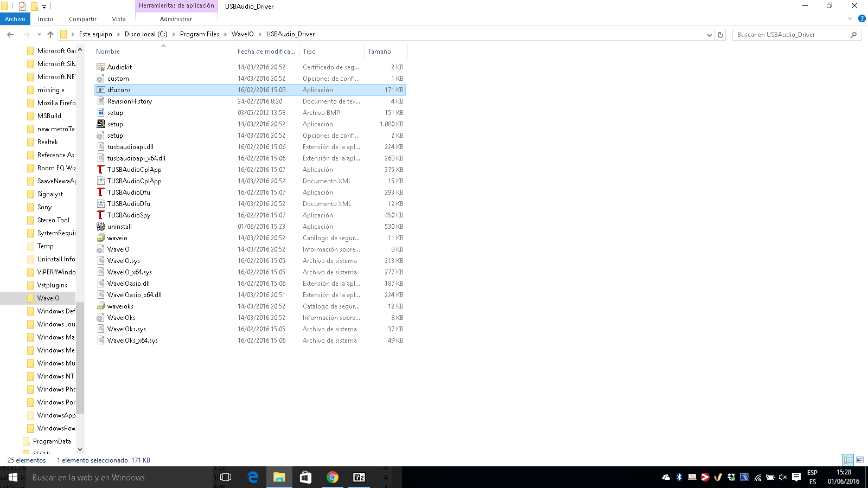Select the setup application installer icon
The image size is (868, 488).
pyautogui.click(x=100, y=124)
